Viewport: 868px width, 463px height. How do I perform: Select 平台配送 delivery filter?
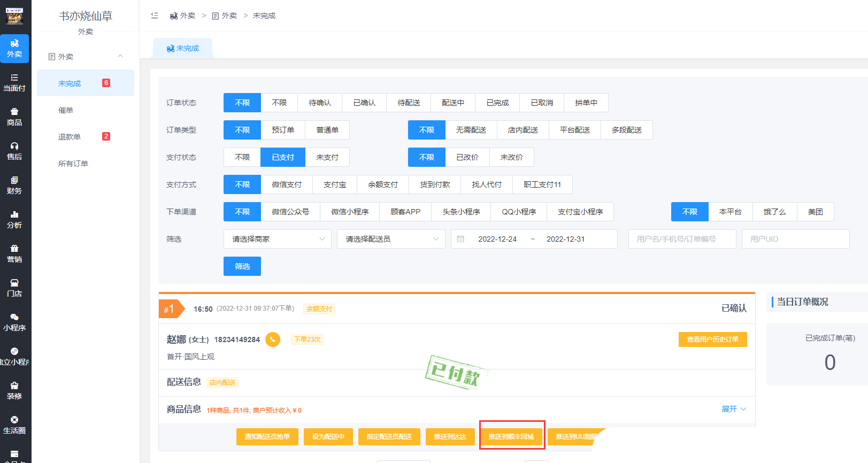pyautogui.click(x=575, y=130)
